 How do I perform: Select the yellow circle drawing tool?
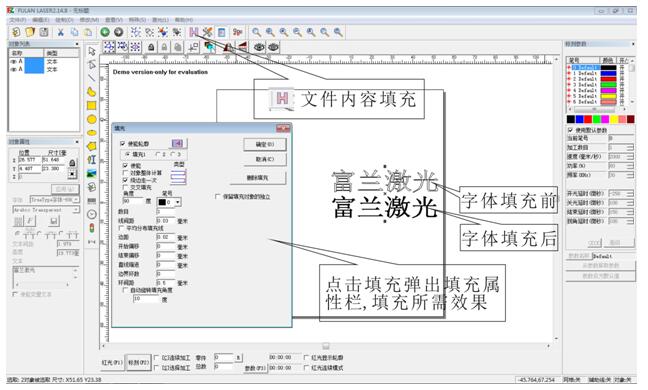coord(92,119)
